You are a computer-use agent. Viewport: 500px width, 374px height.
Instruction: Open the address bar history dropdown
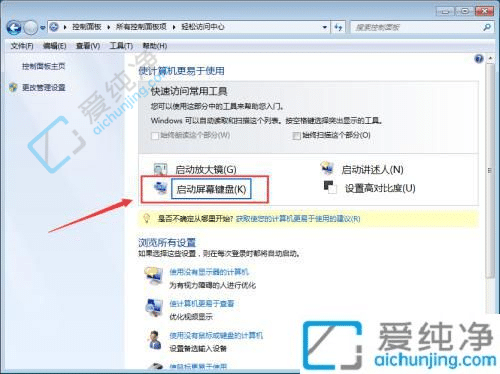tap(325, 27)
